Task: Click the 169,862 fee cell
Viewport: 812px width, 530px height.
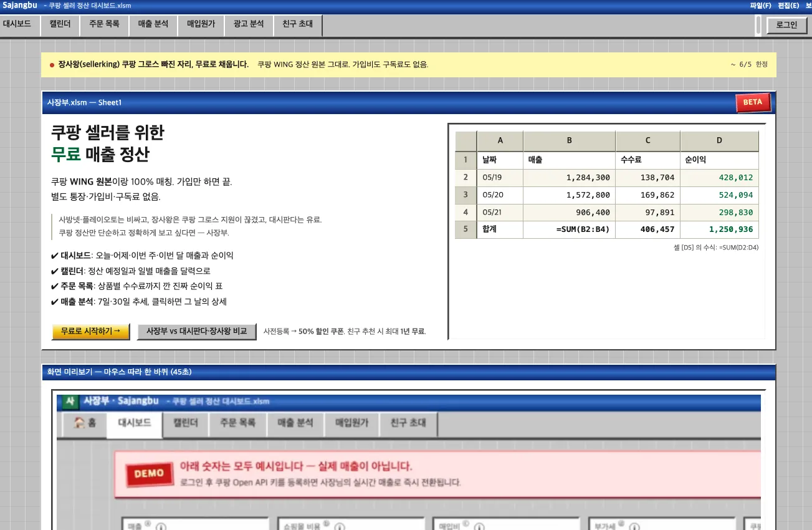Action: point(647,195)
